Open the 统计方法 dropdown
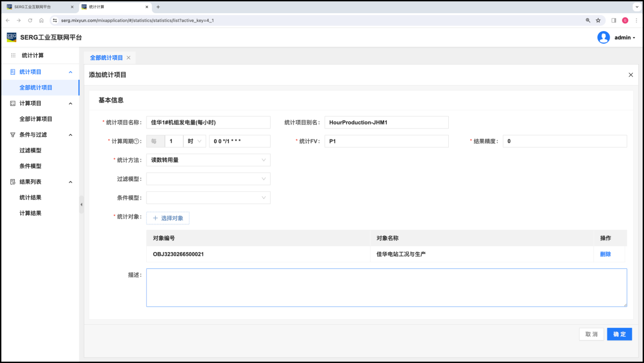Screen dimensions: 644x363 (x=208, y=160)
